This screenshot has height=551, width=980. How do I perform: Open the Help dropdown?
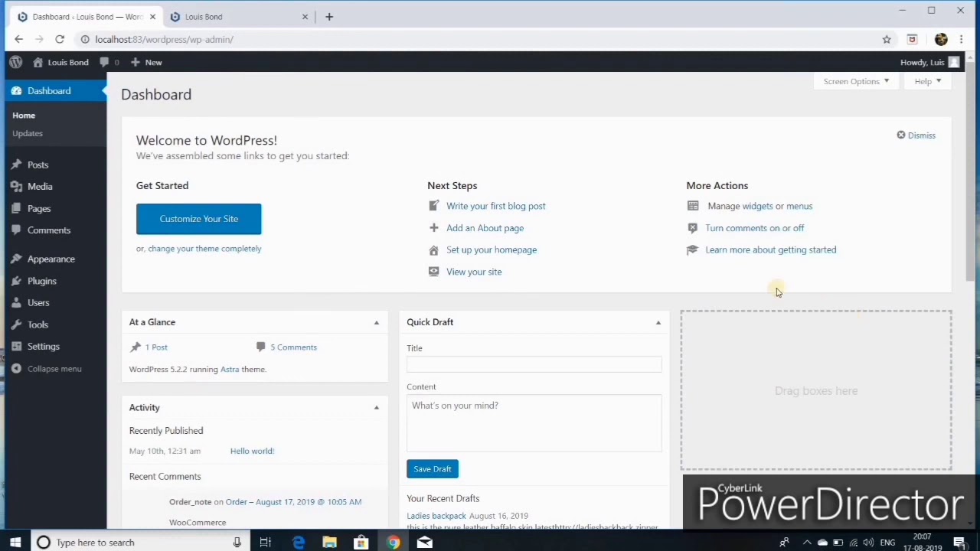927,81
